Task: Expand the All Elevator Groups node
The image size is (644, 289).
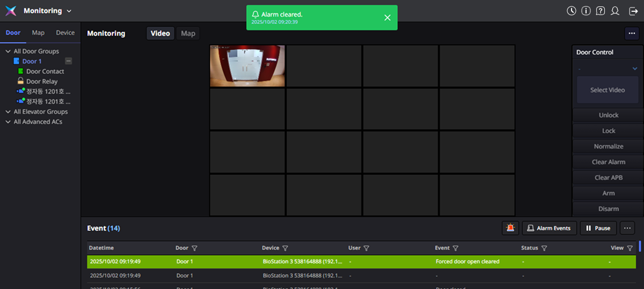Action: [8, 112]
